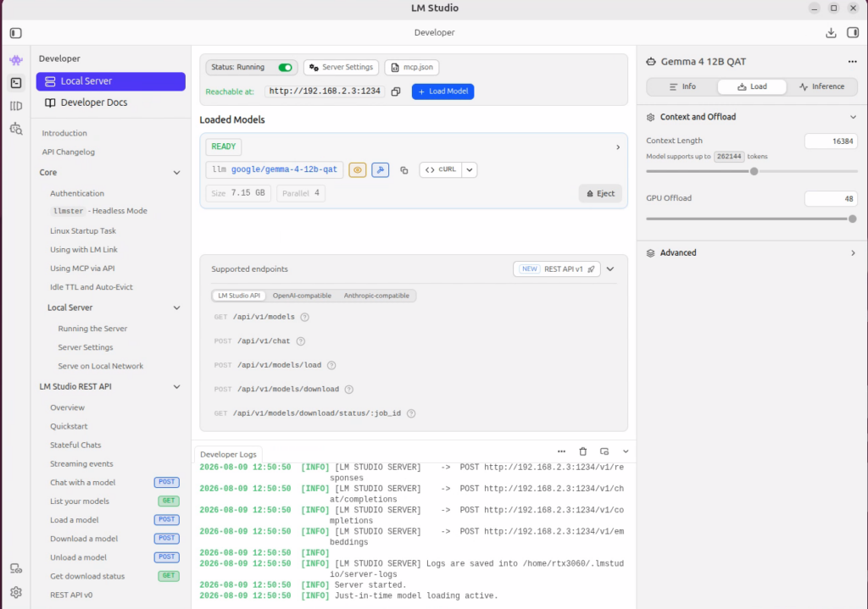Open the Introduction docs page

coord(64,133)
